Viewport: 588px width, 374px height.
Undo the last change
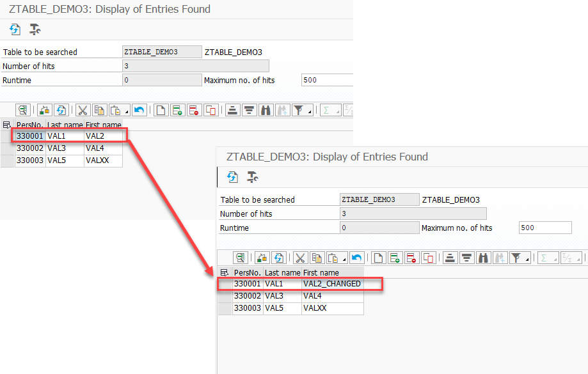point(356,258)
